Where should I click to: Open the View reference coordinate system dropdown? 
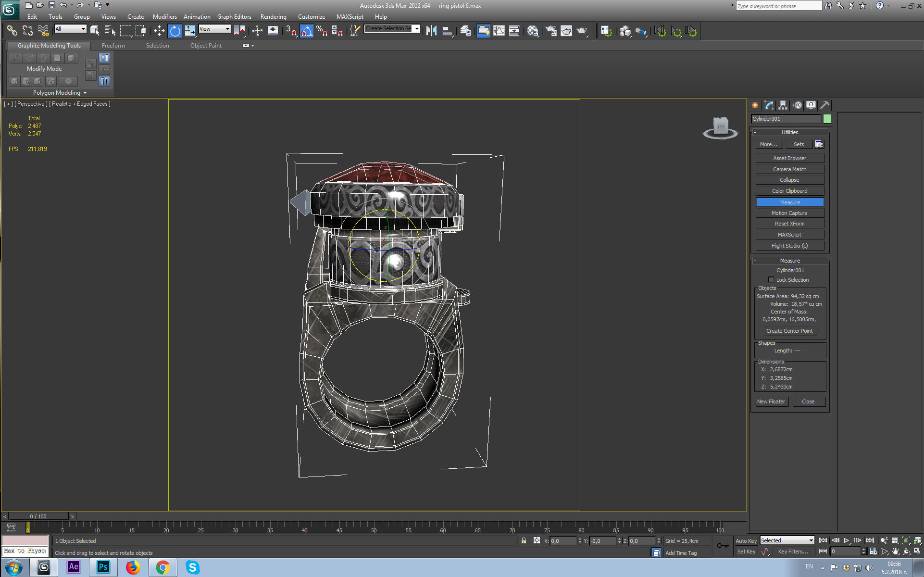[x=214, y=29]
